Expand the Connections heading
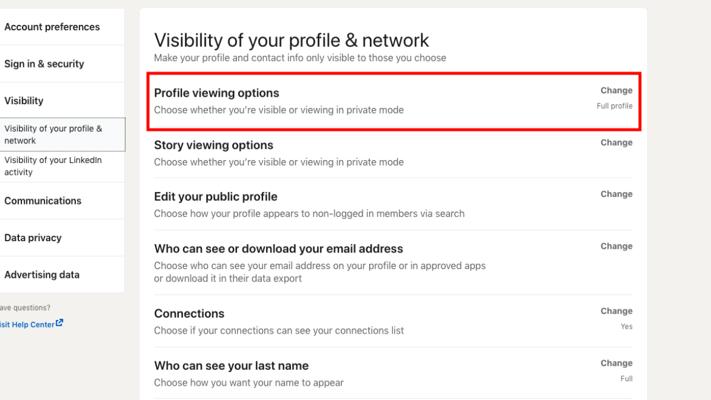711x400 pixels. [x=189, y=313]
